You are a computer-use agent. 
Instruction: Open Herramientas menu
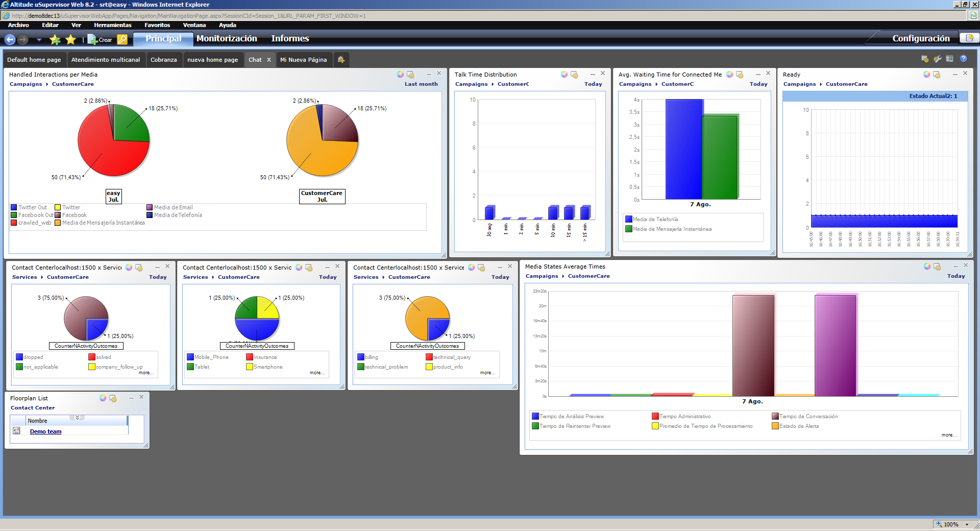112,25
